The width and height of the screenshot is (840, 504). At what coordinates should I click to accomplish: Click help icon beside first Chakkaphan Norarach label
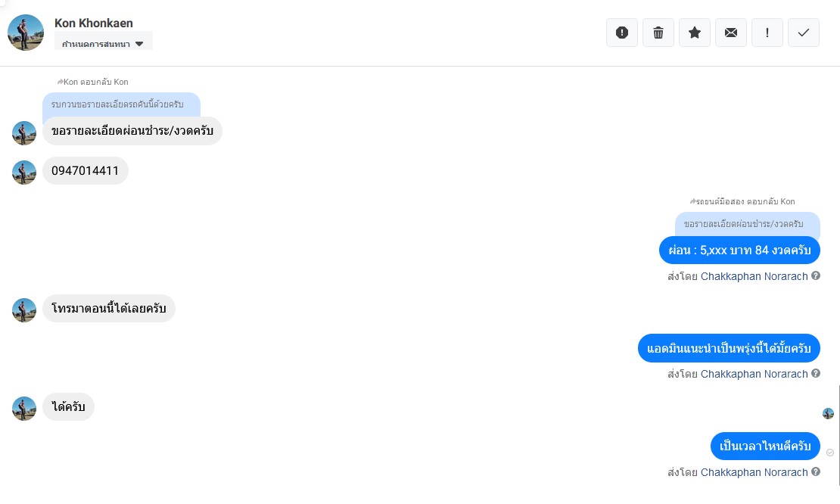click(x=815, y=275)
